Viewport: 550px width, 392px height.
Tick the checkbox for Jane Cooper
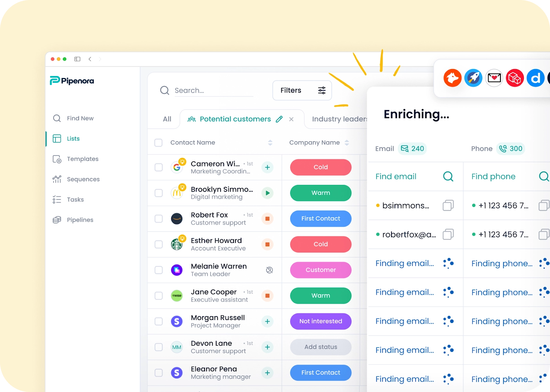tap(158, 295)
